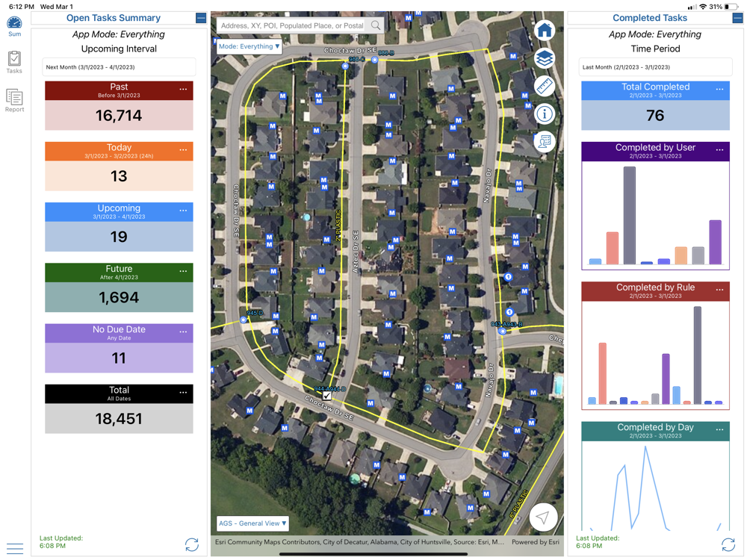Select the Today tasks card 13
Viewport: 747px width, 560px height.
(119, 167)
